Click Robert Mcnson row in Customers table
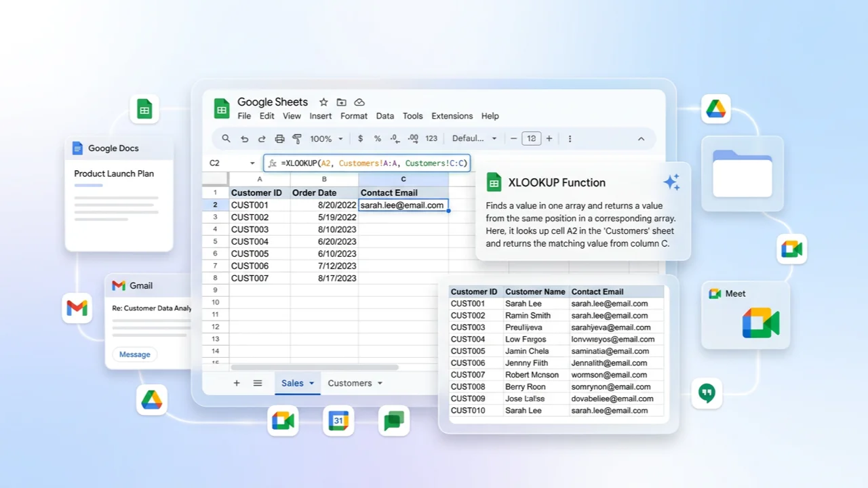 click(556, 375)
